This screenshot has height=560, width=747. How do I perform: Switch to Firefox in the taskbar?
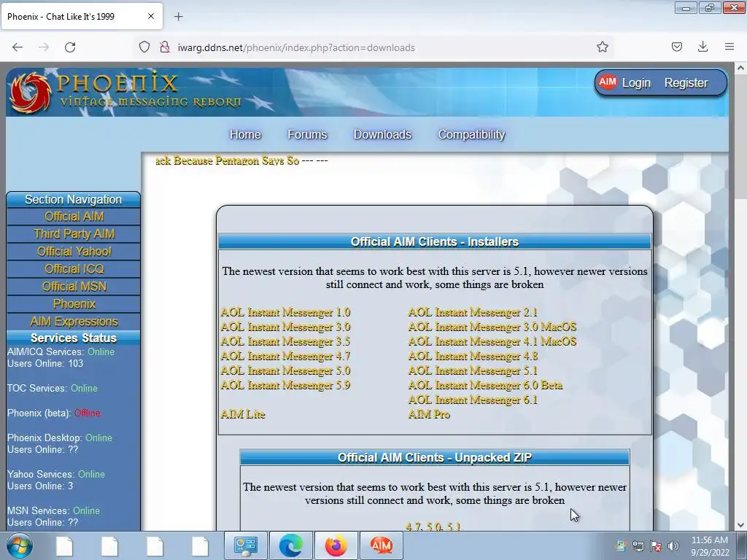click(336, 545)
